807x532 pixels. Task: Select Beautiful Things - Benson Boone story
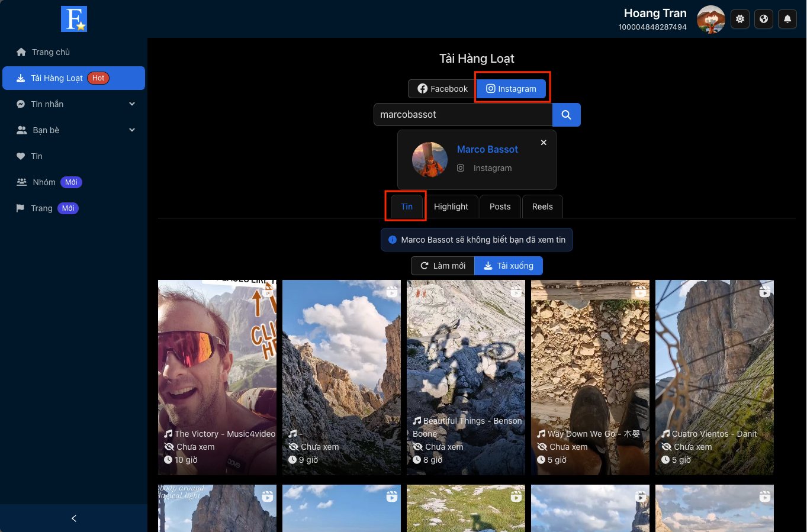pos(466,378)
